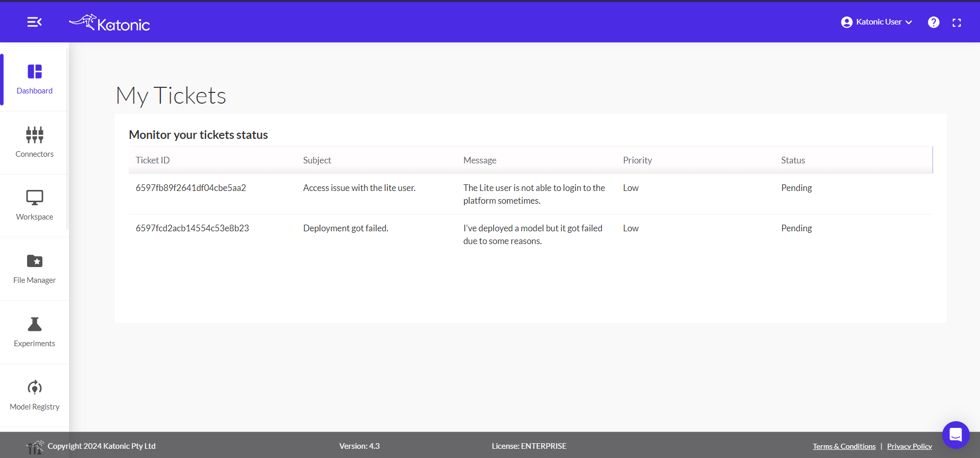Screen dimensions: 980x458
Task: Open the Connectors icon in sidebar
Action: (x=35, y=135)
